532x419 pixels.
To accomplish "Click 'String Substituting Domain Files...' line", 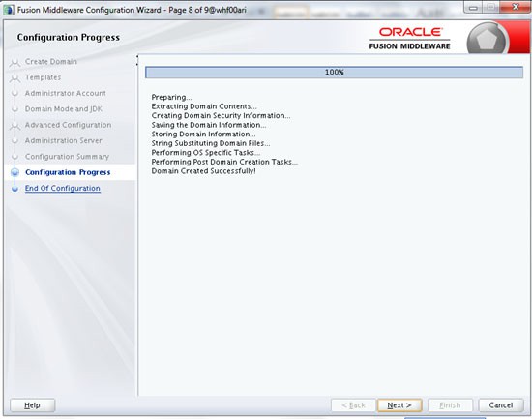I will coord(211,143).
